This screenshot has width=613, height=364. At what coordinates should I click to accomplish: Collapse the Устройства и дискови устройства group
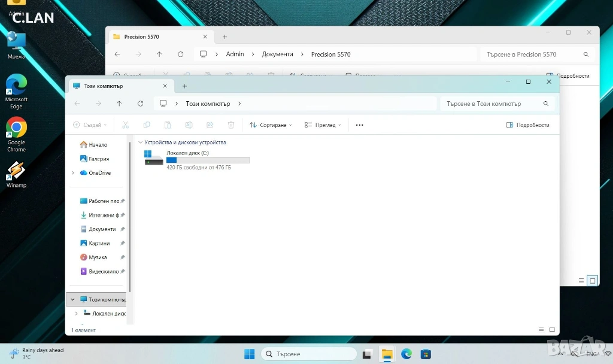(140, 142)
